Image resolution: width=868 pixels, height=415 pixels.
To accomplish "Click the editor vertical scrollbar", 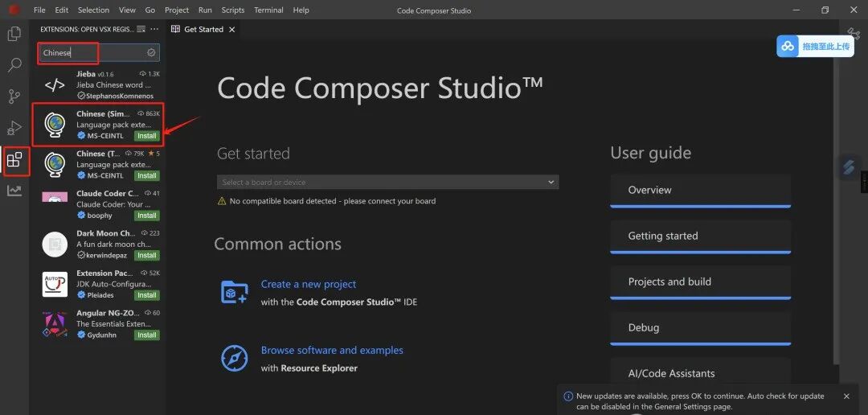I will (x=835, y=211).
